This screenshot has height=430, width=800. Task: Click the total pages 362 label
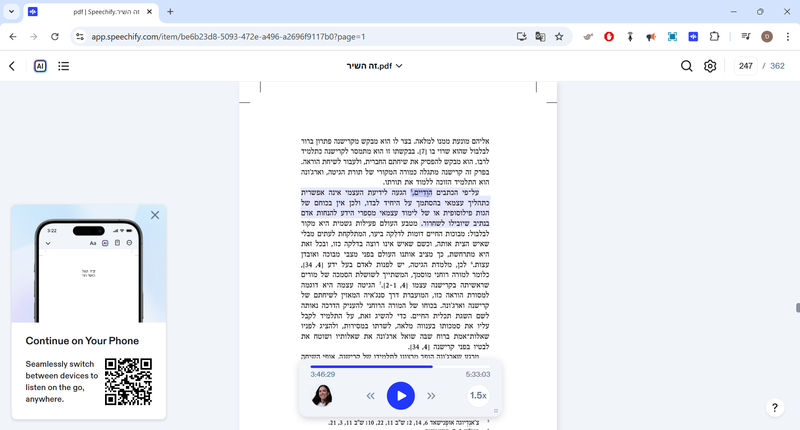point(777,66)
